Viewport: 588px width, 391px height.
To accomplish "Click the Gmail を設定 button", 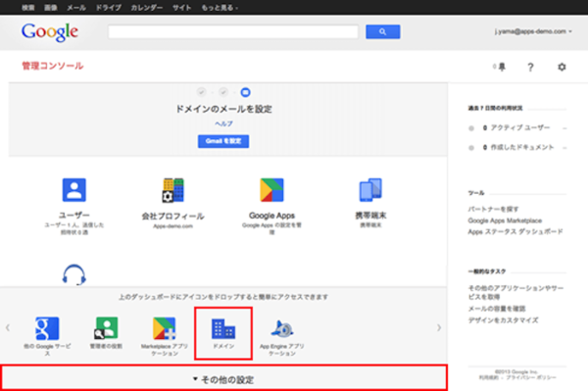I will (223, 141).
